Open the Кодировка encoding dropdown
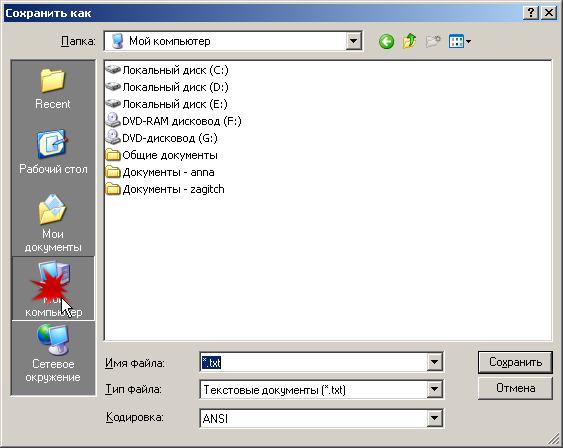 click(x=434, y=418)
